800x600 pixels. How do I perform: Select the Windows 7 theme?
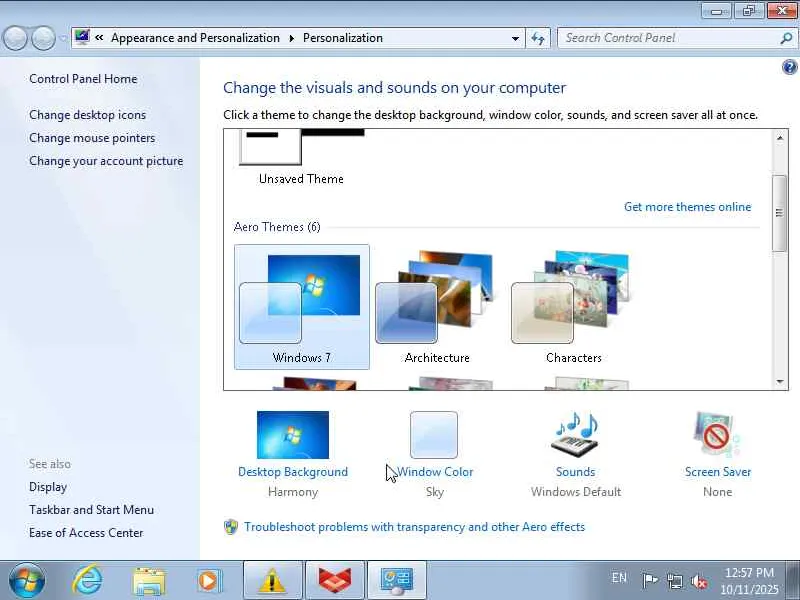pyautogui.click(x=302, y=307)
